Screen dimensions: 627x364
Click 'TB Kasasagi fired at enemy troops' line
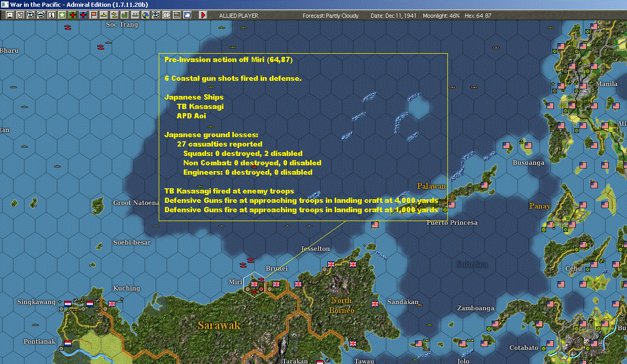(229, 191)
